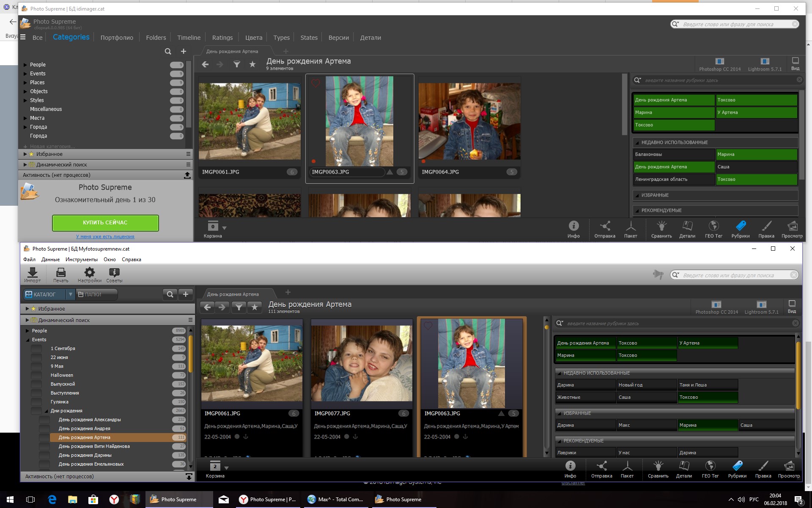
Task: Click activity export icon in idimager.cat window
Action: pos(187,175)
